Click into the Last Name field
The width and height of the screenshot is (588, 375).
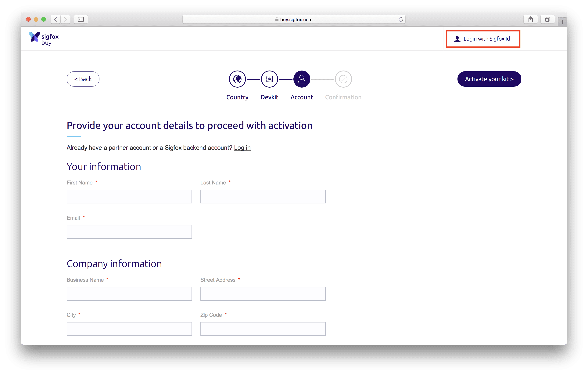point(263,197)
